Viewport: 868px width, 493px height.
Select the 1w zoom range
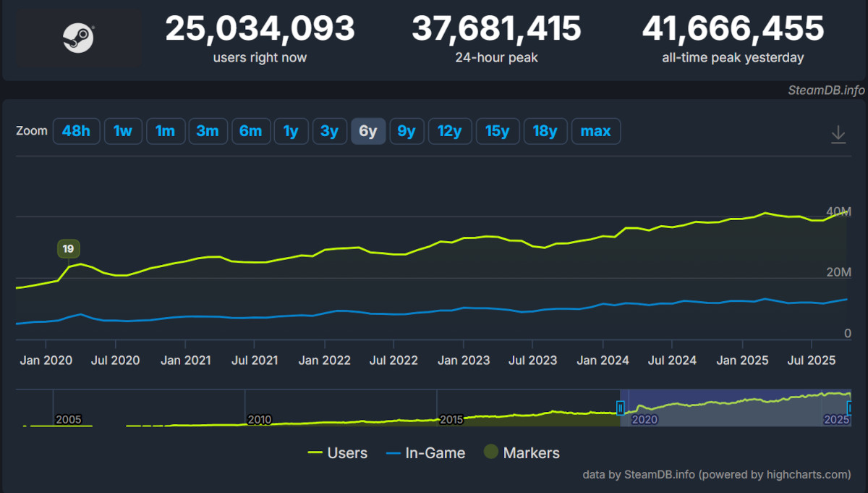click(123, 131)
